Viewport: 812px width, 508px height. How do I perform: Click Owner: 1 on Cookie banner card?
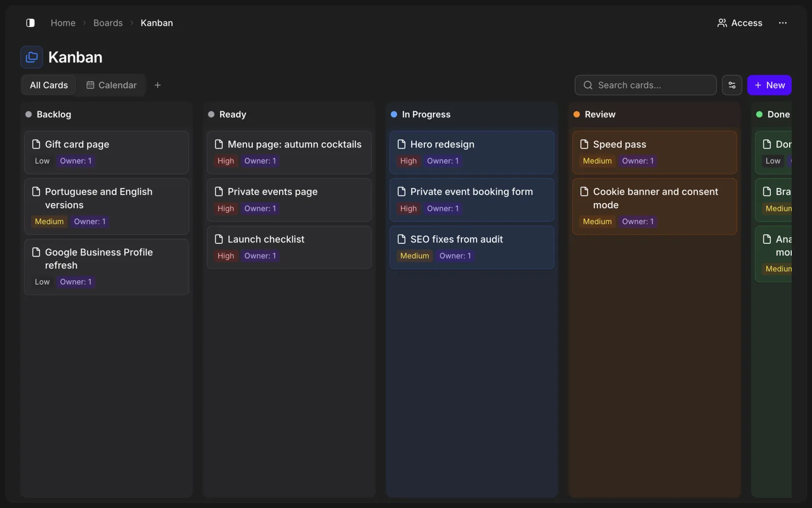(638, 221)
